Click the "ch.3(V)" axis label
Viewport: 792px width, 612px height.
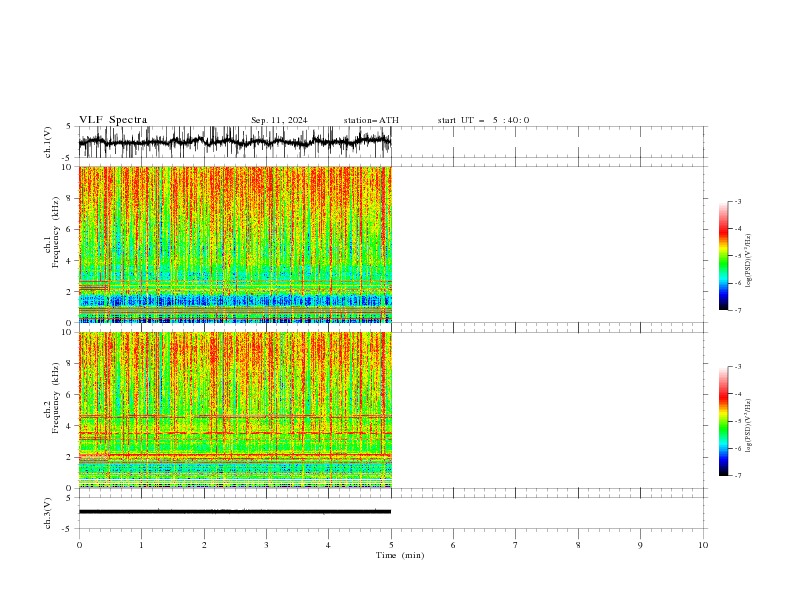48,513
